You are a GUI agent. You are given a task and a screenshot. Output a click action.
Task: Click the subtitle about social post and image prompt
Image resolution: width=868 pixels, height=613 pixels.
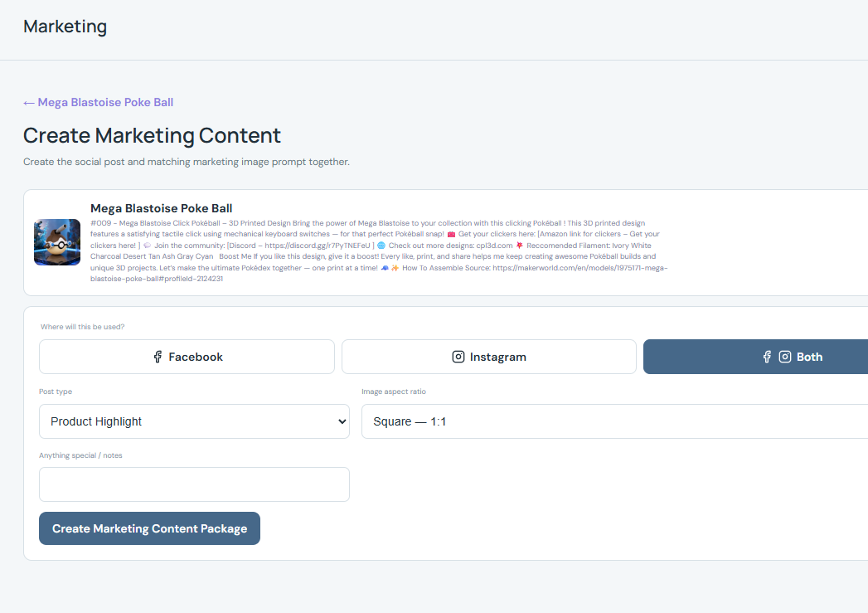click(186, 162)
